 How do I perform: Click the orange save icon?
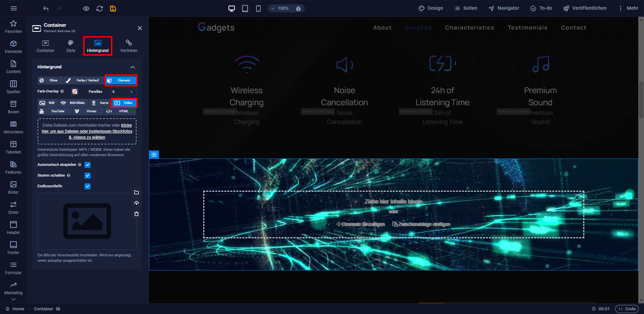coord(113,8)
